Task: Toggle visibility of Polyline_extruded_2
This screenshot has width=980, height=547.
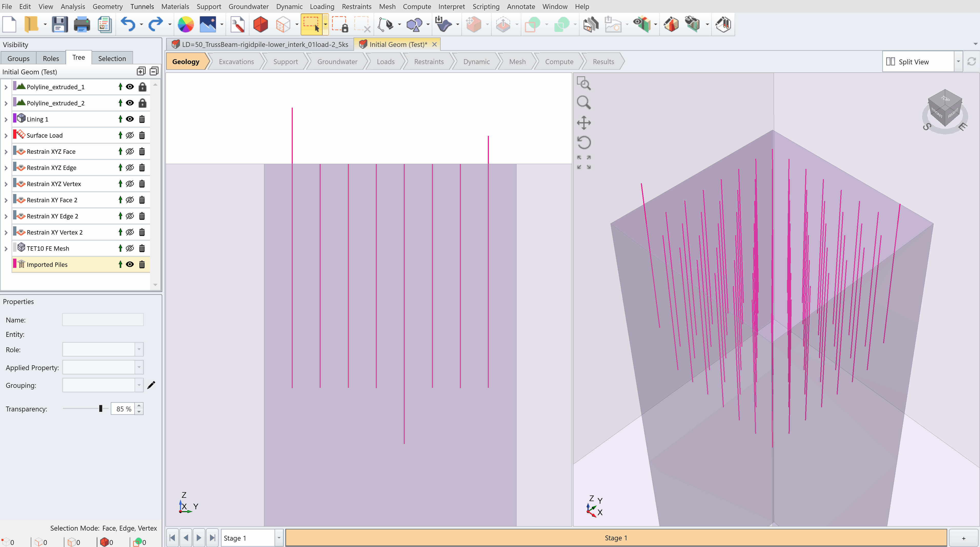Action: [130, 103]
